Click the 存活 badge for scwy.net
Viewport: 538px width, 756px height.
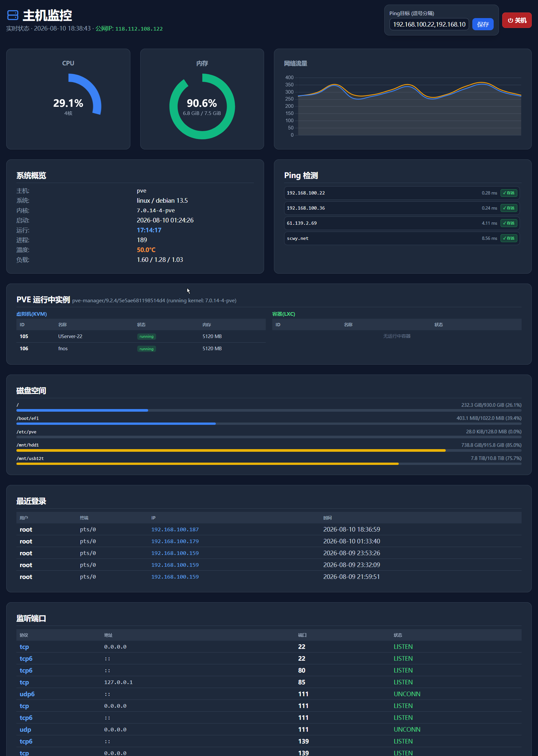click(x=509, y=238)
